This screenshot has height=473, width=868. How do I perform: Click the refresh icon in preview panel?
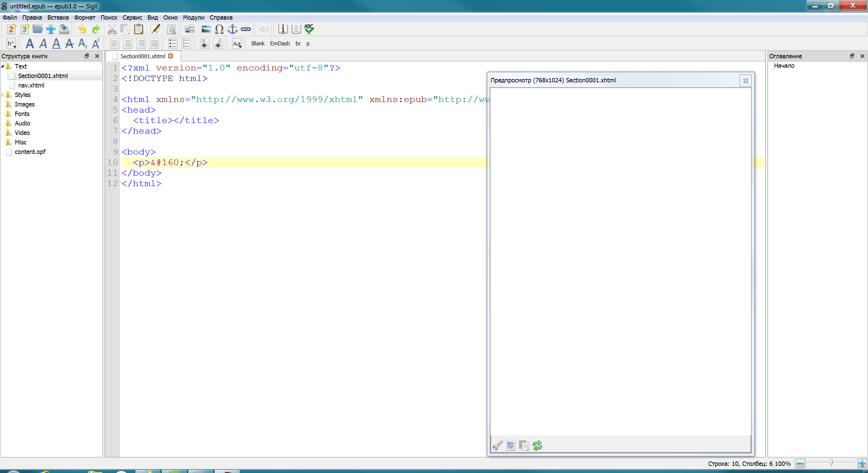pos(537,445)
